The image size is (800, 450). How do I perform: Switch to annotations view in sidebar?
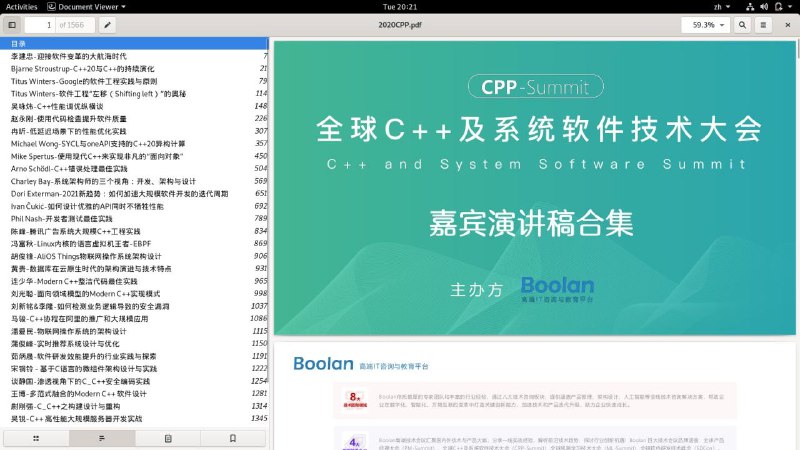[x=168, y=438]
